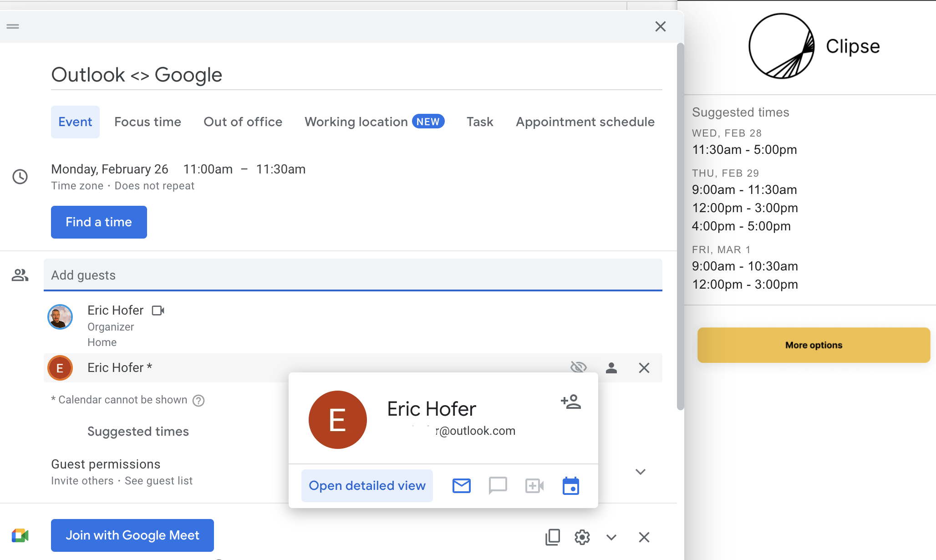Expand the Guest permissions section

tap(641, 472)
